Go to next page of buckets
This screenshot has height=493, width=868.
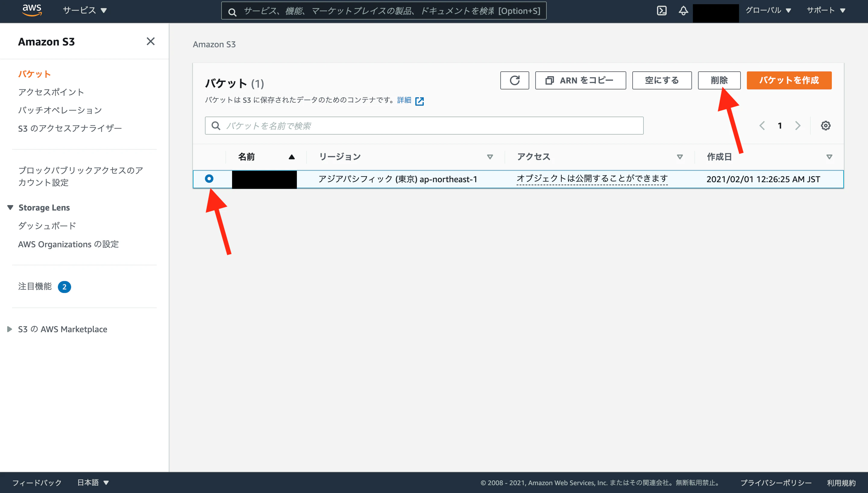click(x=798, y=126)
